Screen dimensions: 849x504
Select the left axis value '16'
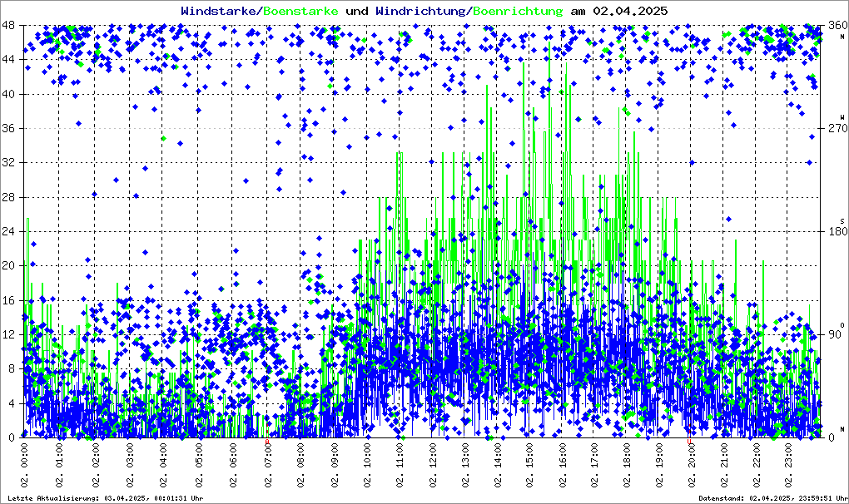pos(7,300)
